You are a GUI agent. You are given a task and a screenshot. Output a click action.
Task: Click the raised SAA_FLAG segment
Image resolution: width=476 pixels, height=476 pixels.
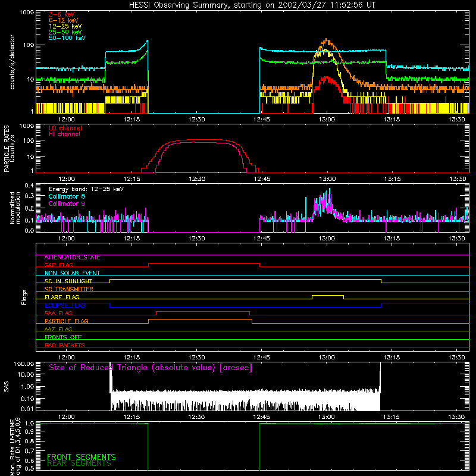point(203,311)
